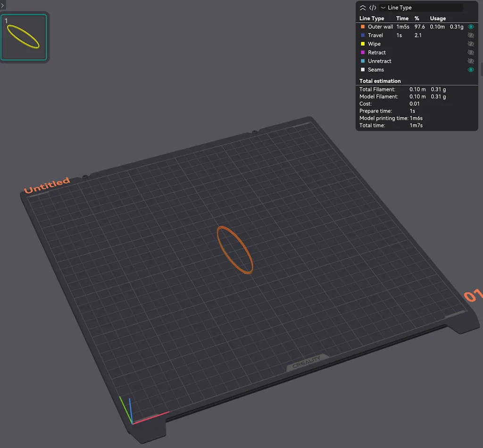Viewport: 483px width, 448px height.
Task: Show Unretract points via eye icon
Action: tap(471, 61)
